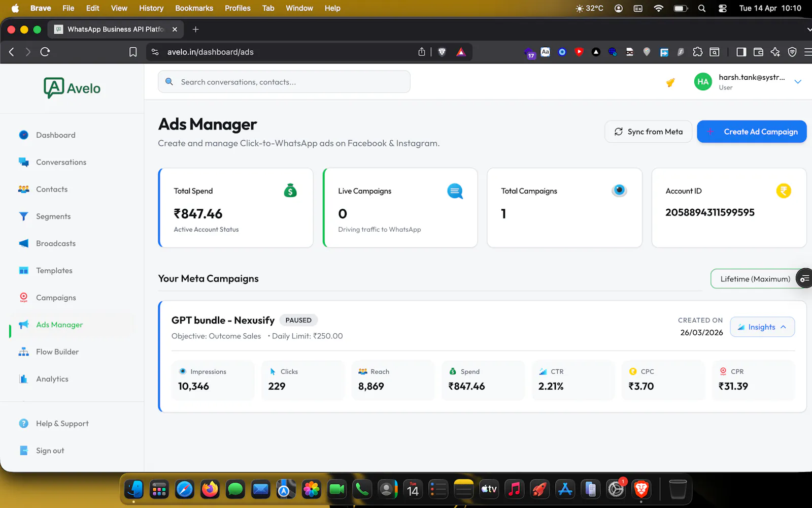Open the History menu in menu bar
The image size is (812, 508).
click(151, 8)
